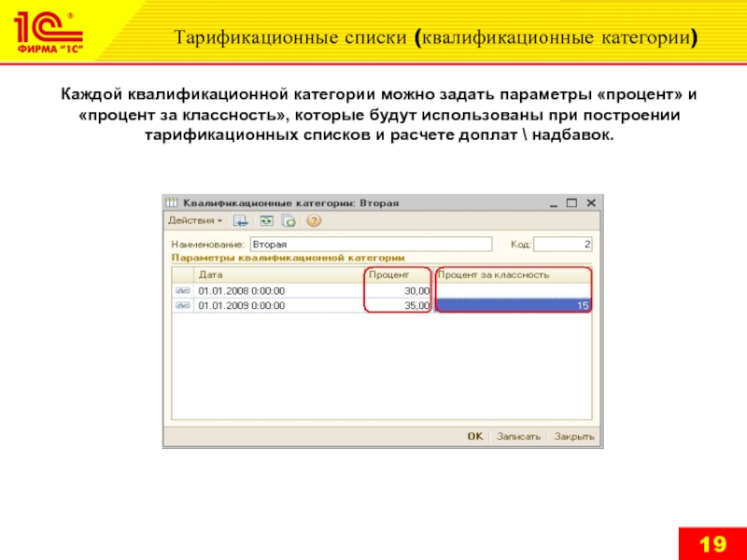Click the Процент за классность column header
The height and width of the screenshot is (560, 747).
(x=514, y=274)
